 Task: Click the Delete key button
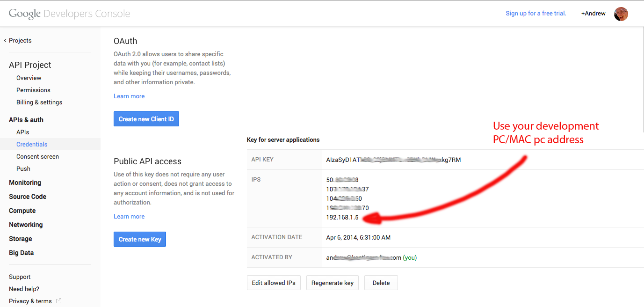point(381,283)
